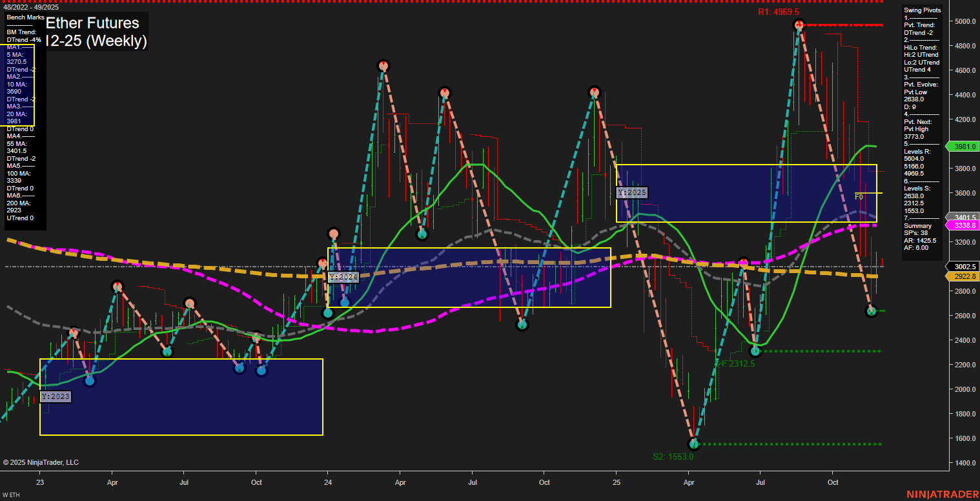Viewport: 980px width, 501px height.
Task: Click the 4400.0 price axis label
Action: (x=965, y=95)
